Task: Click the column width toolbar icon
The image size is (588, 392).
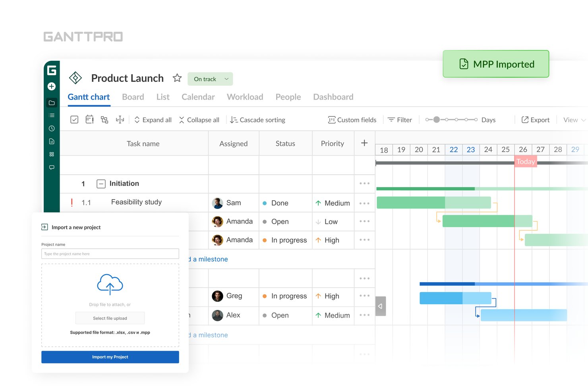Action: point(120,120)
